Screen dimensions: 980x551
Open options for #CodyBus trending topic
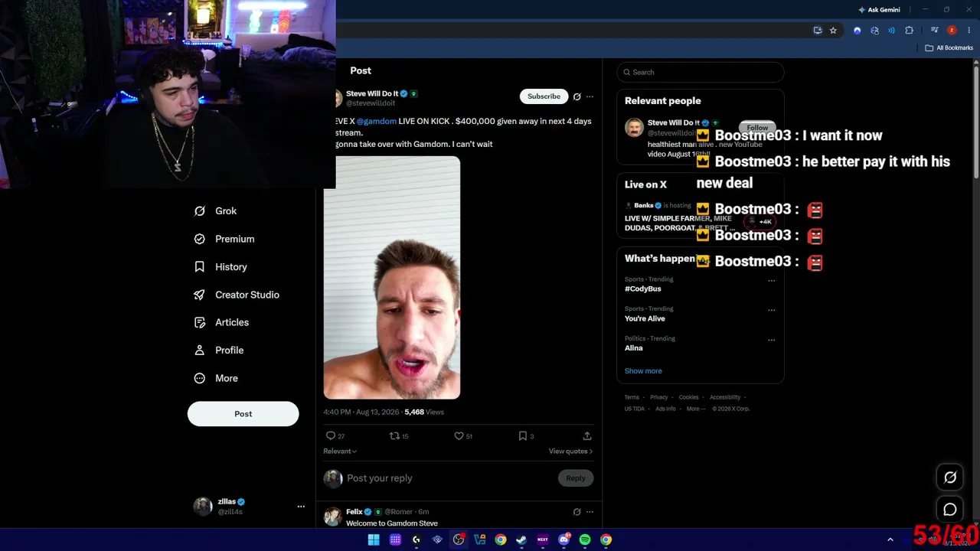tap(771, 281)
